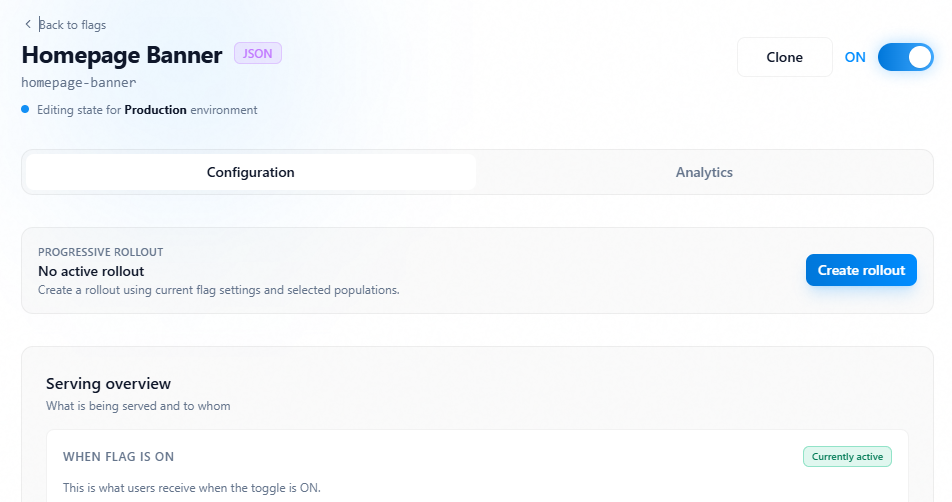Click the No active rollout heading
Image resolution: width=952 pixels, height=502 pixels.
91,271
